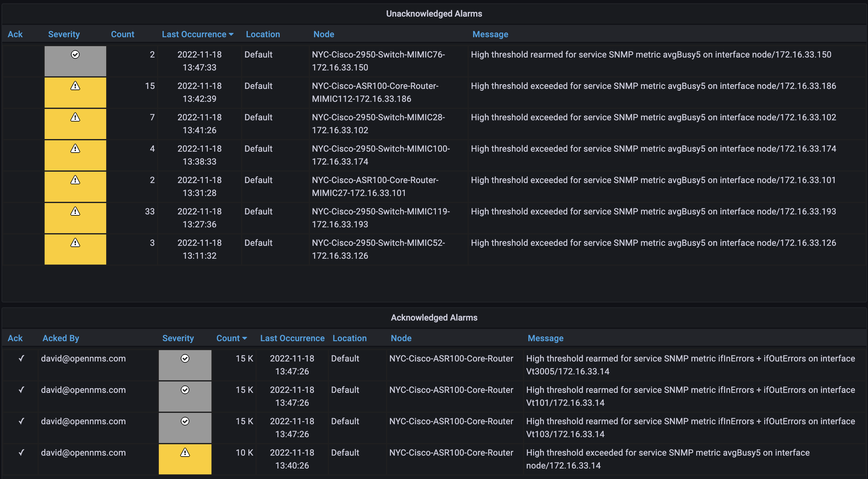
Task: Click the warning icon on the MIMIC28 switch row
Action: 75,117
